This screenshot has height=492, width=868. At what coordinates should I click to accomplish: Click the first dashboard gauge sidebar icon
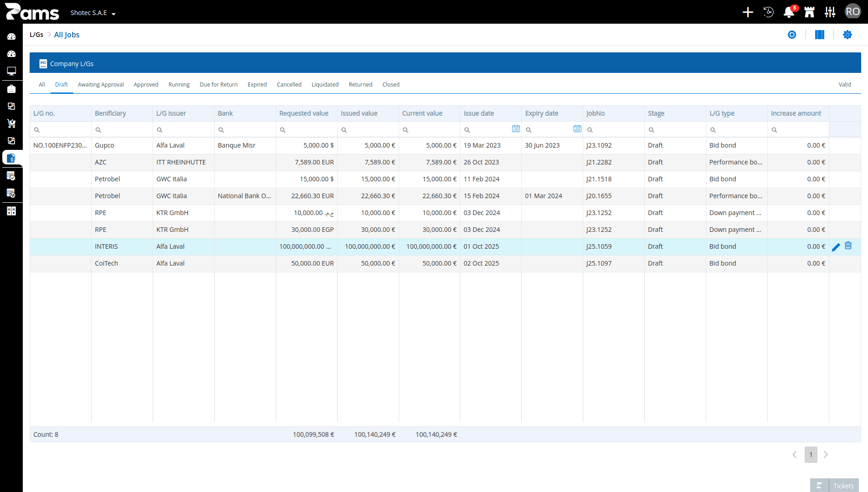click(x=11, y=36)
